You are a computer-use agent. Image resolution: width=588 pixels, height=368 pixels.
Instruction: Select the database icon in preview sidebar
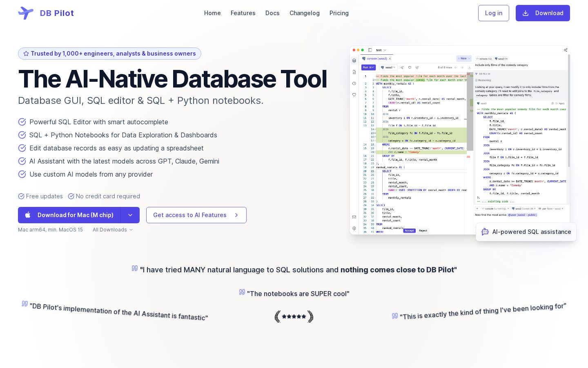pos(354,61)
